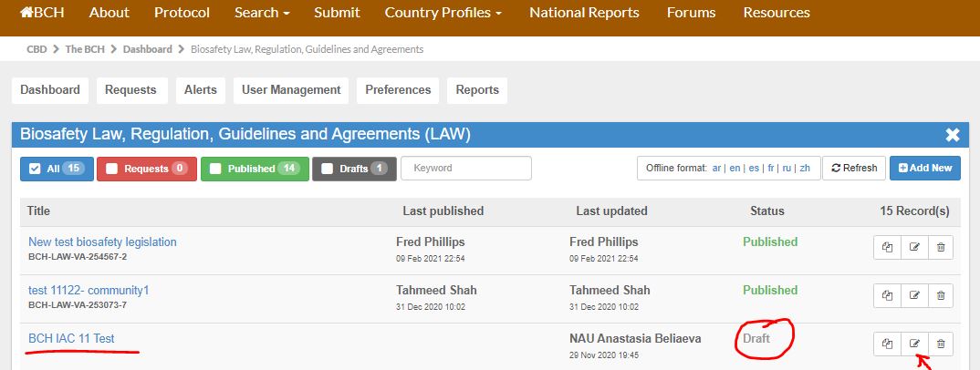Expand the Country Profiles dropdown
Screen dimensions: 980x370
tap(443, 13)
